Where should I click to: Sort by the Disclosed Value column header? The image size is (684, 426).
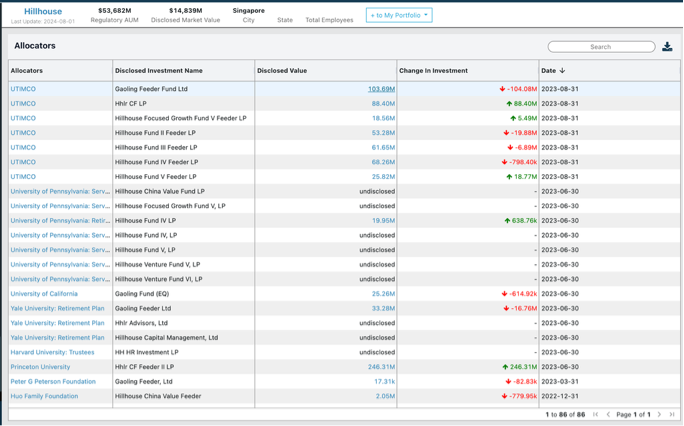(282, 71)
